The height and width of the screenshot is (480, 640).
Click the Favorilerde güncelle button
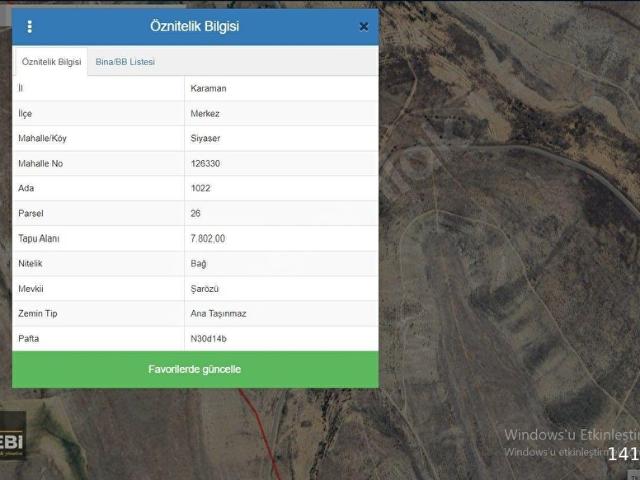(195, 369)
